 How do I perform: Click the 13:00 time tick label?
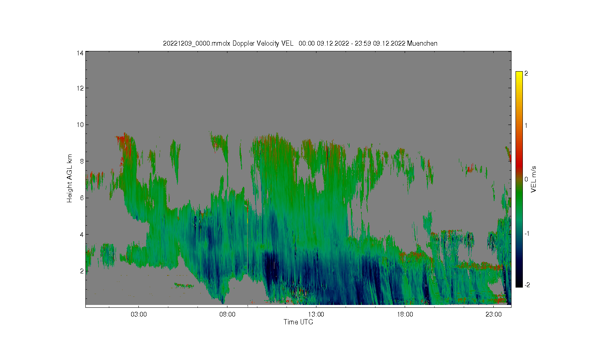pos(316,314)
